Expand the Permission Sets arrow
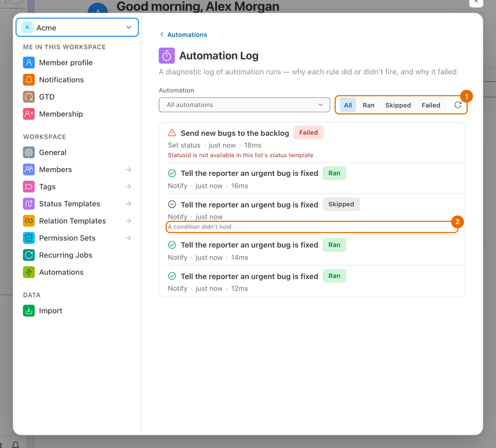496x448 pixels. 128,238
